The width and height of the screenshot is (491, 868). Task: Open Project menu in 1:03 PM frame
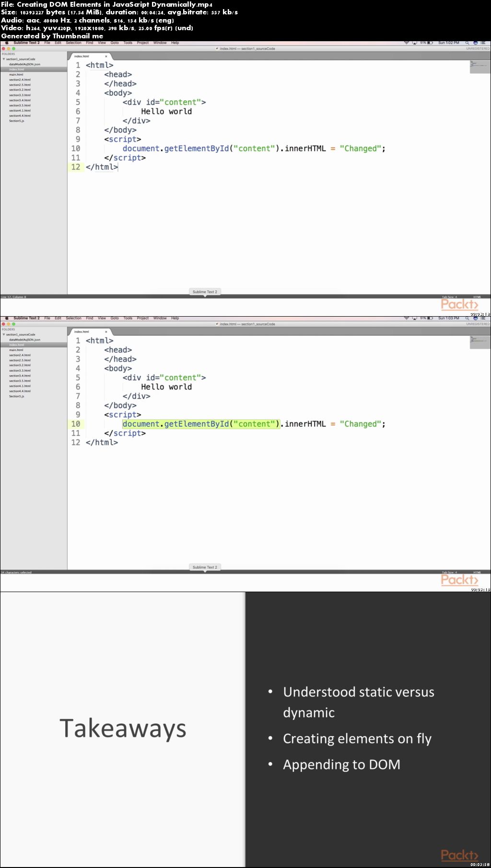click(143, 318)
